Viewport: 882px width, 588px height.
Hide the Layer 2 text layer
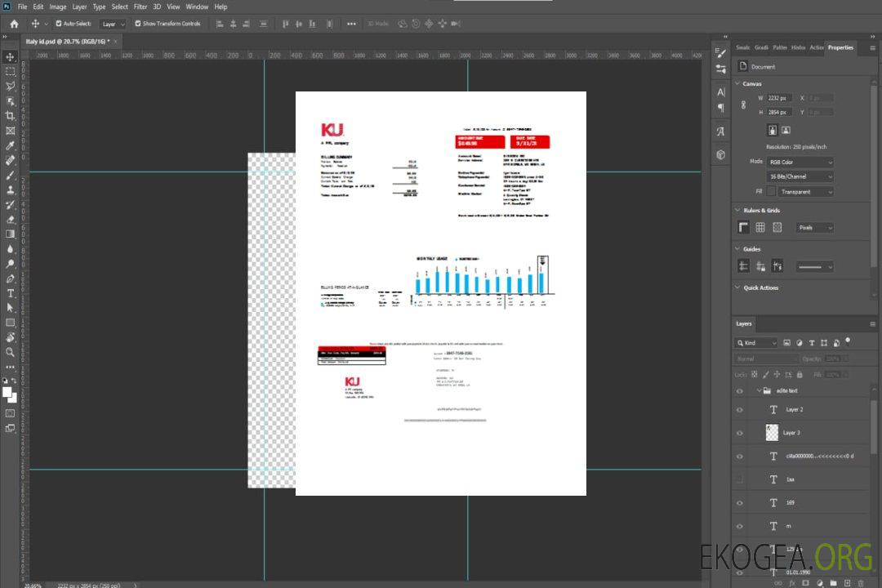click(740, 409)
